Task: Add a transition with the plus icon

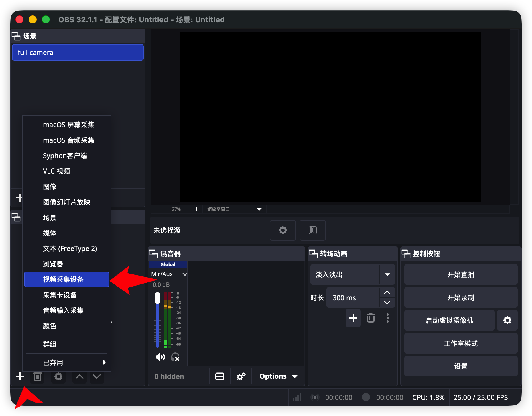Action: [353, 318]
